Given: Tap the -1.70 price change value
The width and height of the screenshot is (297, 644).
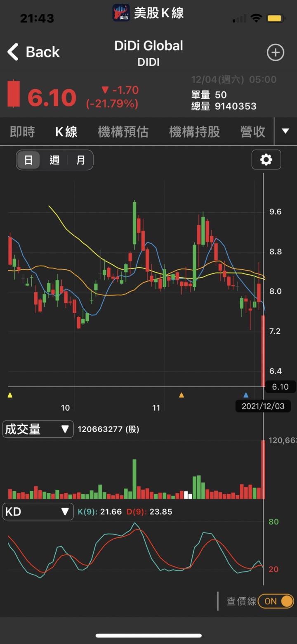Looking at the screenshot, I should (x=120, y=90).
